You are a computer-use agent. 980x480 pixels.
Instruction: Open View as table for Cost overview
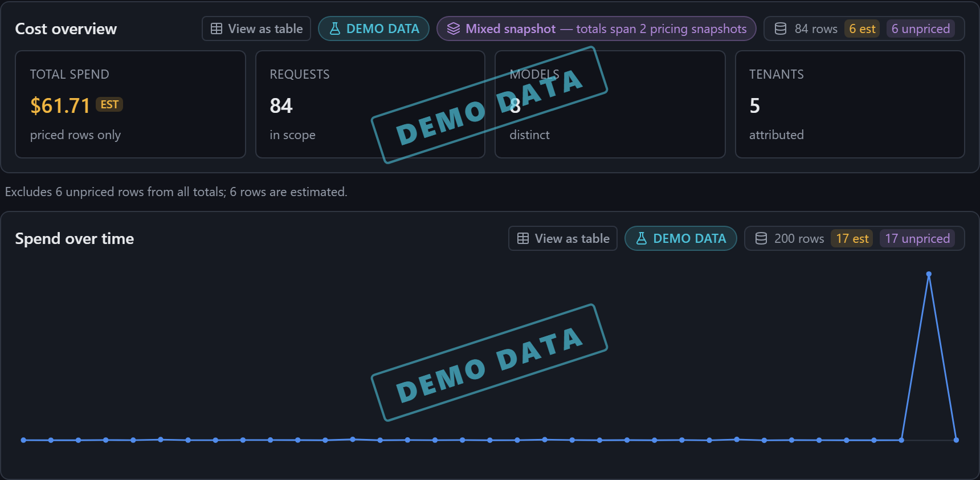point(256,29)
